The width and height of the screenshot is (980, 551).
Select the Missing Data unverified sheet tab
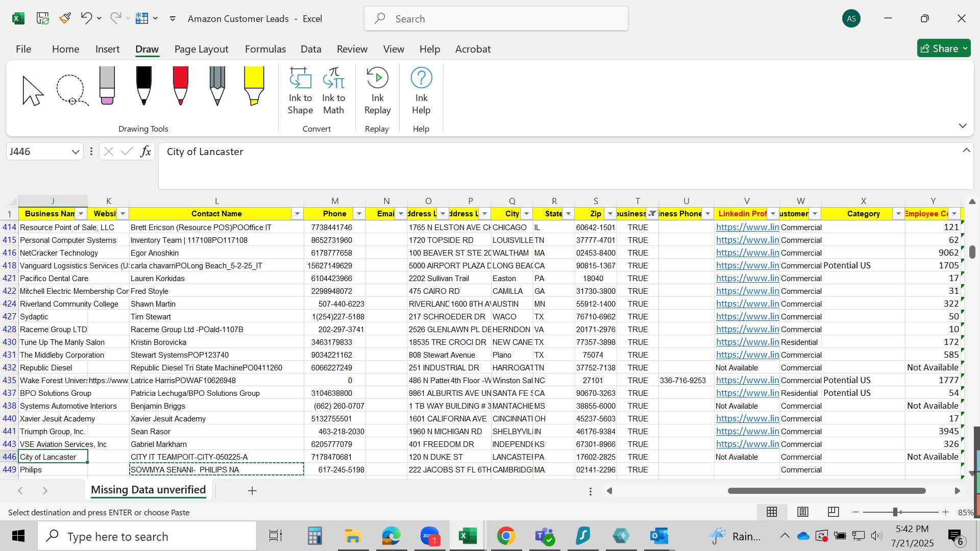point(149,490)
